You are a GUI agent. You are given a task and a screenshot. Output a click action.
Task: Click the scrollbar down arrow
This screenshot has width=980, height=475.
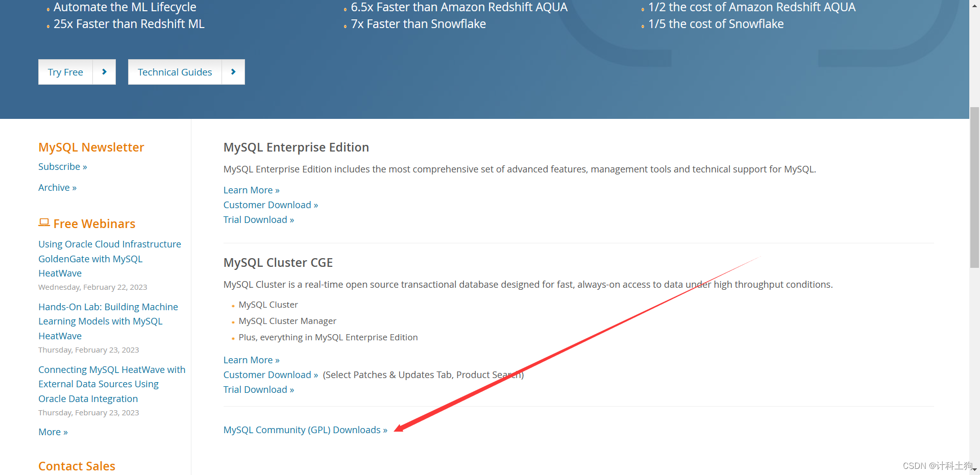click(974, 469)
